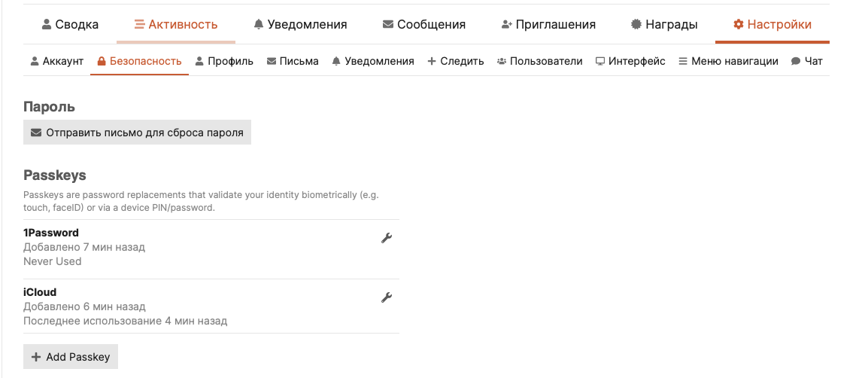
Task: Open the Приглашения tab
Action: [548, 25]
